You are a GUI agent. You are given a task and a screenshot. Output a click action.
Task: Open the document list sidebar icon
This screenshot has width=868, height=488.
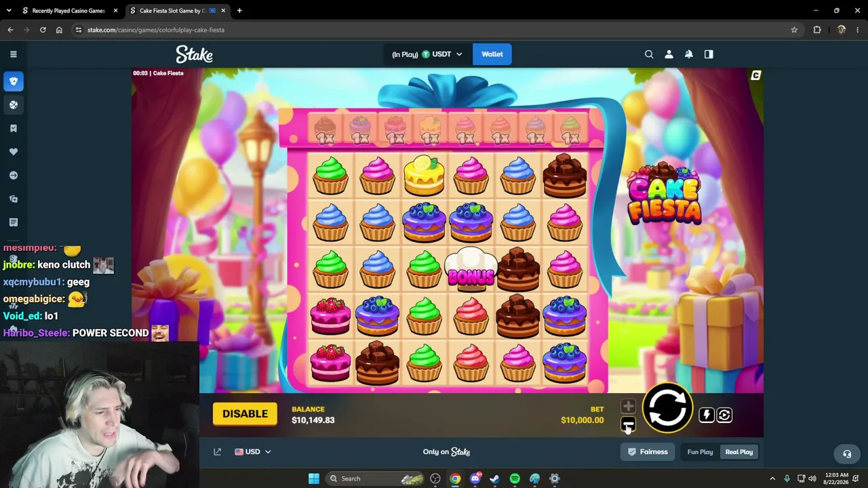14,222
